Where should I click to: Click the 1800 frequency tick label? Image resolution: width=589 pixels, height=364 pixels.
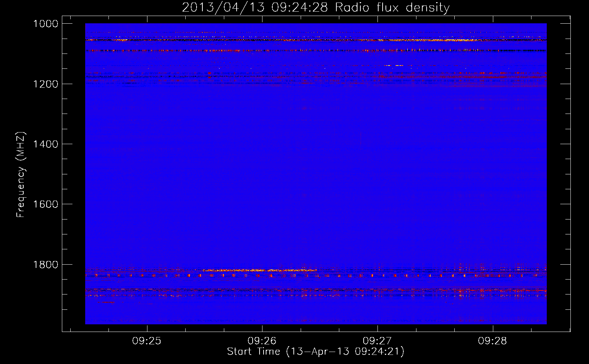[x=46, y=265]
